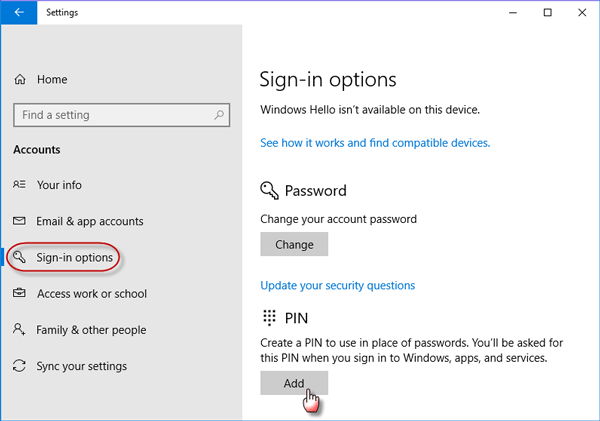Click the Change password button
Viewport: 600px width, 421px height.
(x=294, y=244)
